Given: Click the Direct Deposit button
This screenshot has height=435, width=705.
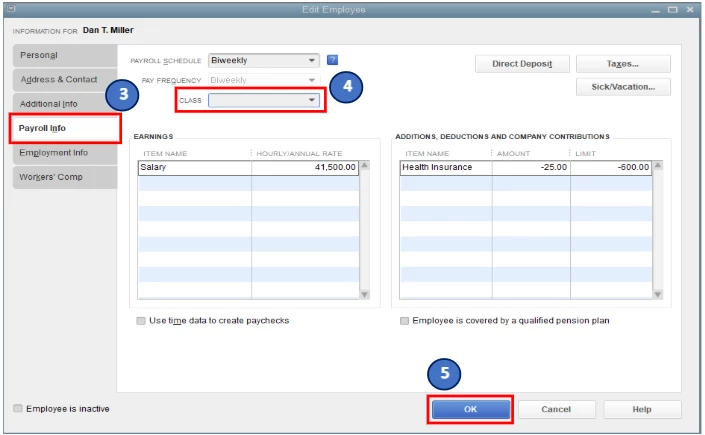Looking at the screenshot, I should click(x=522, y=64).
